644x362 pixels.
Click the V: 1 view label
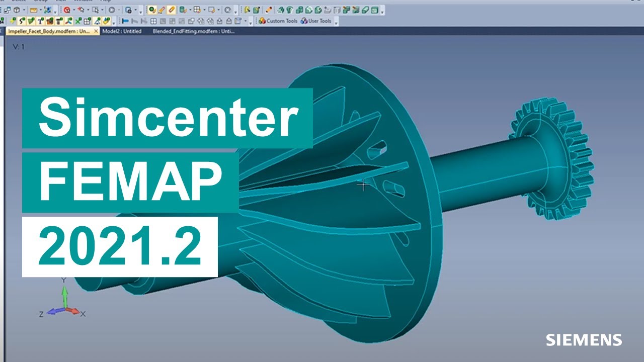[19, 46]
